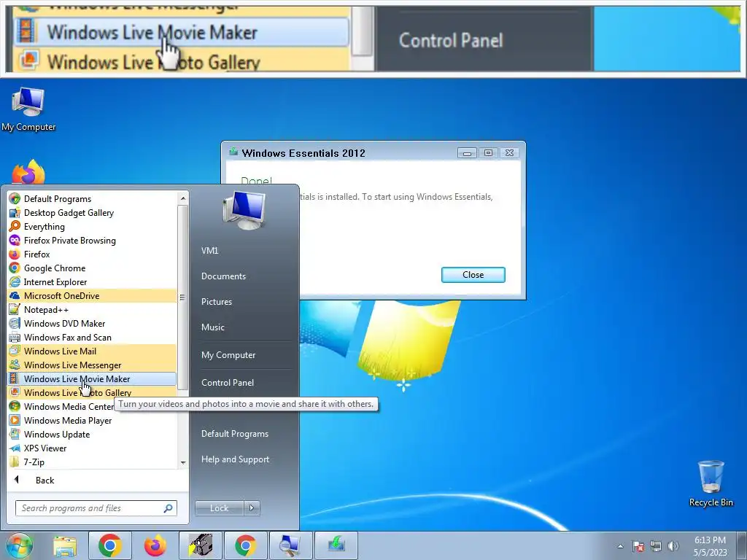Select the Recycle Bin desktop icon
The width and height of the screenshot is (747, 560).
point(711,484)
